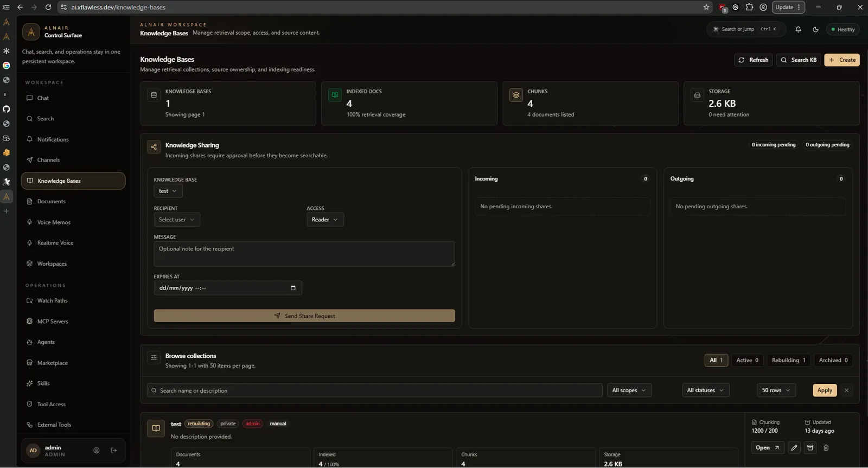Click the Send Share Request button
The image size is (868, 468).
click(304, 316)
